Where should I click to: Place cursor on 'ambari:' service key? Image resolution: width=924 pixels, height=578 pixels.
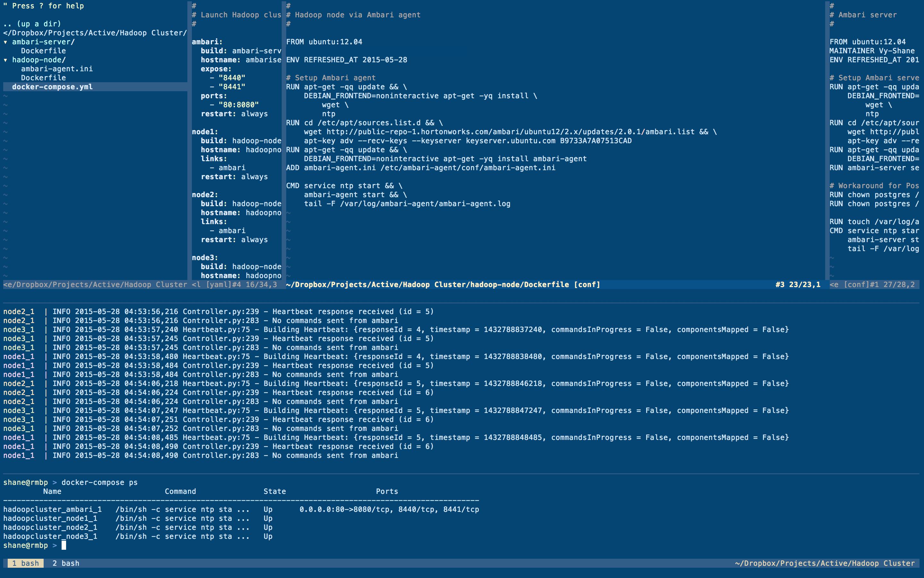click(207, 42)
